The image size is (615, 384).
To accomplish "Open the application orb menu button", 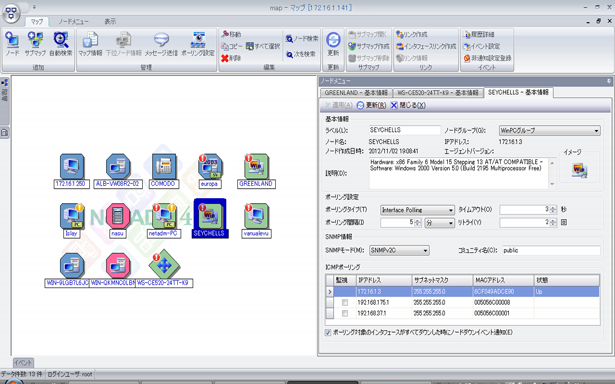I will pyautogui.click(x=11, y=13).
